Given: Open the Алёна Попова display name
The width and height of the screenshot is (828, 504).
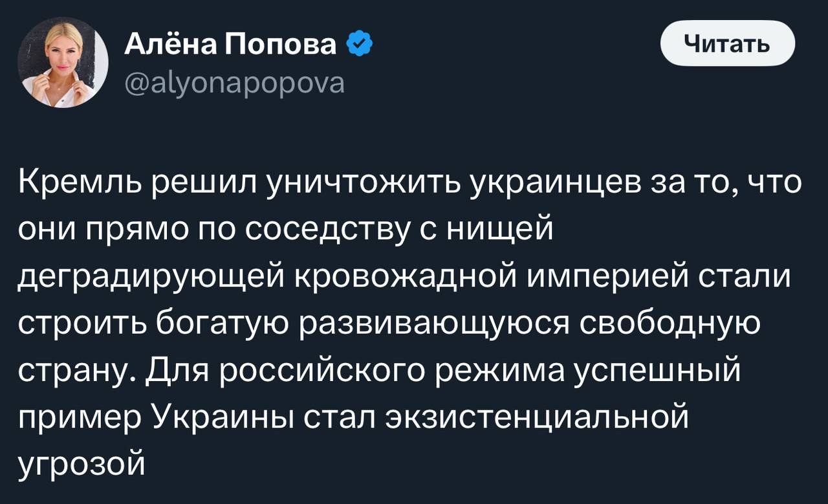Looking at the screenshot, I should click(x=230, y=45).
